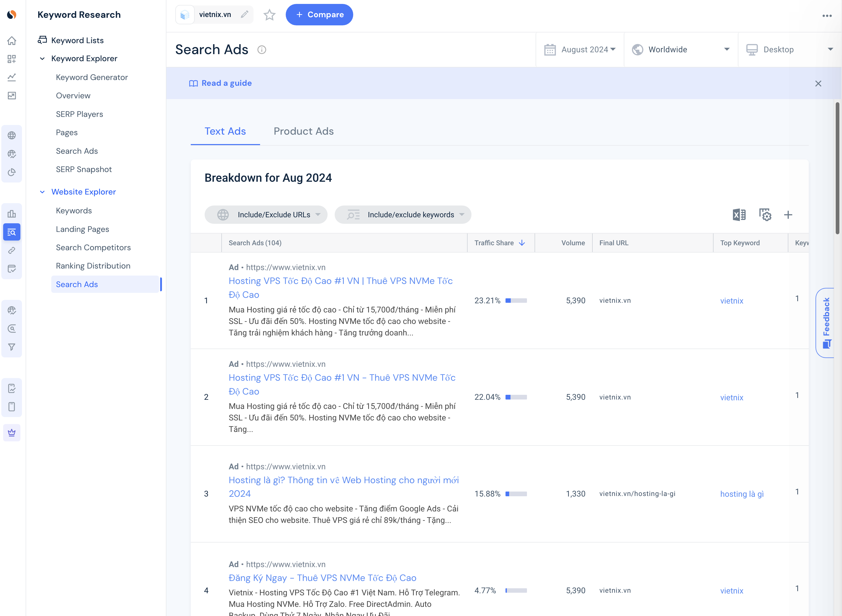Open the Desktop device dropdown
This screenshot has width=842, height=616.
click(x=789, y=50)
